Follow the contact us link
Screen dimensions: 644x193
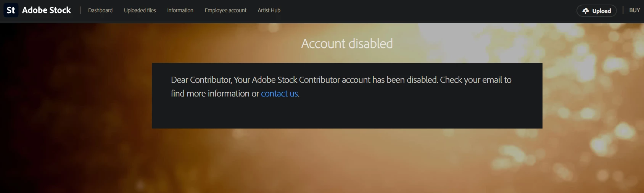pyautogui.click(x=279, y=93)
